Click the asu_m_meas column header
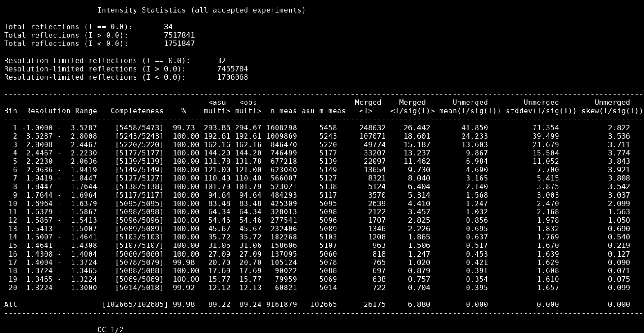Screen dimensions: 644x333 (x=324, y=111)
